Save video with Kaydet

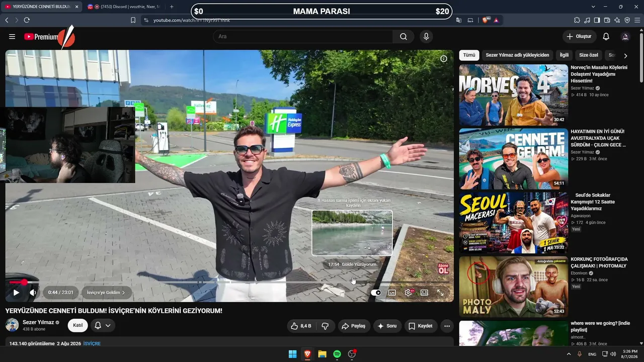(421, 326)
